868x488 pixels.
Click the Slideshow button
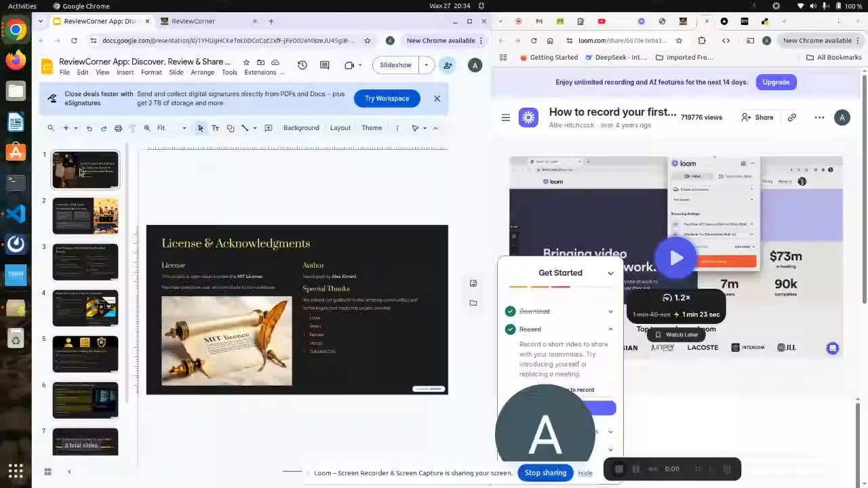click(395, 65)
